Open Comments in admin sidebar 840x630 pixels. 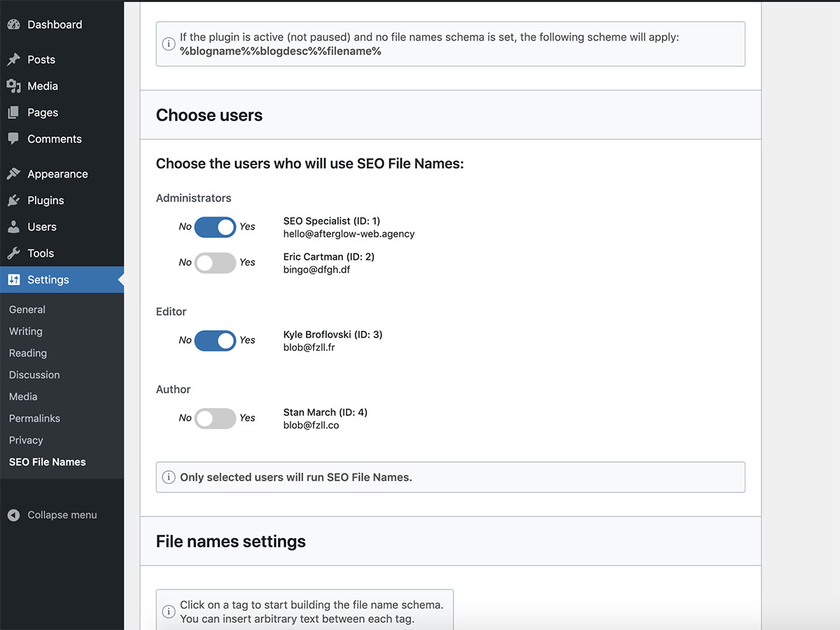62,139
